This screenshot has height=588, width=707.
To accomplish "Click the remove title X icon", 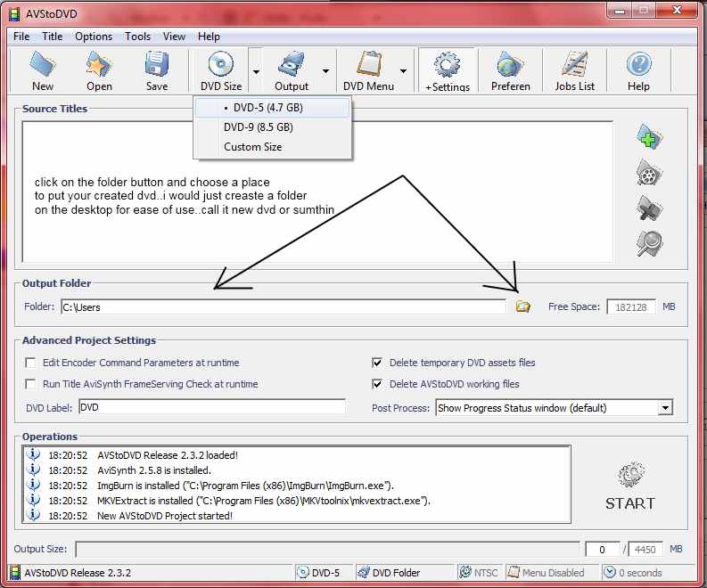I will point(649,208).
